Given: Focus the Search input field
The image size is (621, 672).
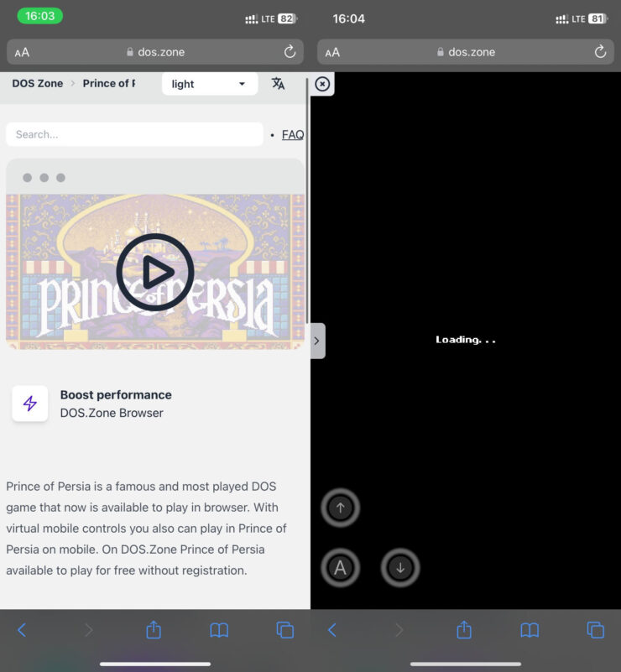Looking at the screenshot, I should (134, 134).
